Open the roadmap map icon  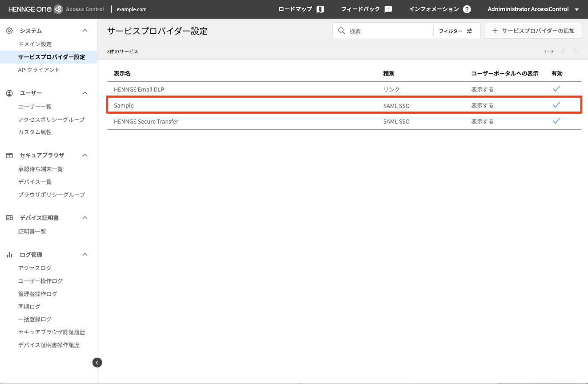point(320,9)
